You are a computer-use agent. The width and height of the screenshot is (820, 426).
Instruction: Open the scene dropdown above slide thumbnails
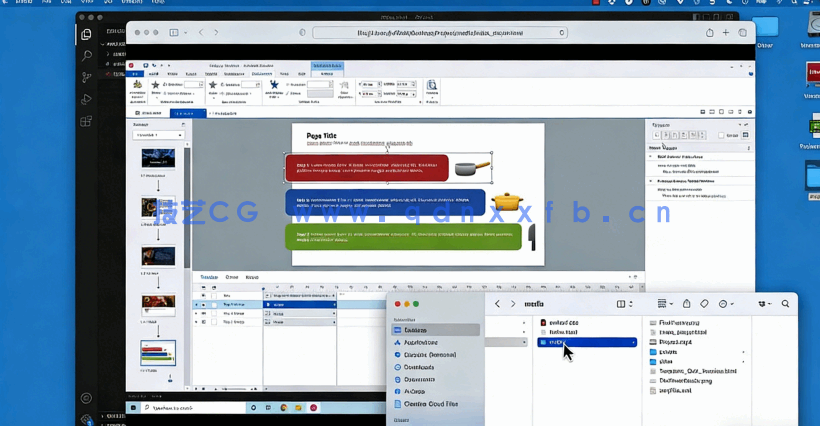point(159,134)
